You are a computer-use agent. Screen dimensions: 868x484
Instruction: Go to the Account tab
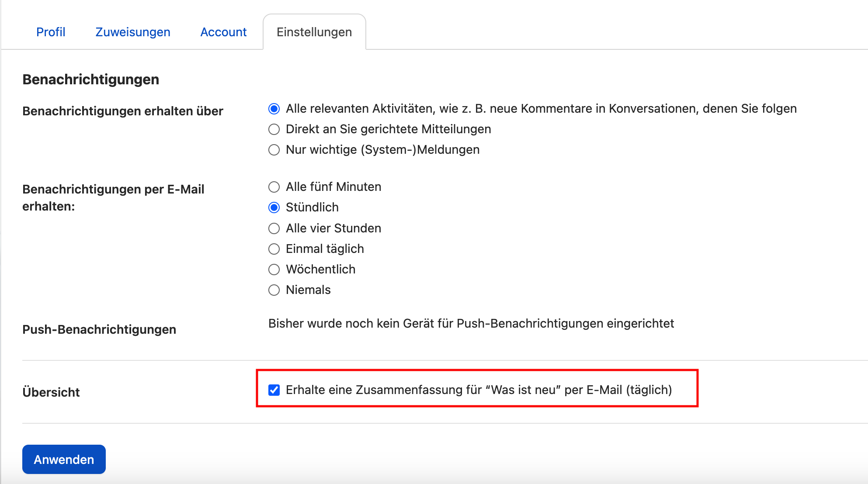[x=223, y=32]
